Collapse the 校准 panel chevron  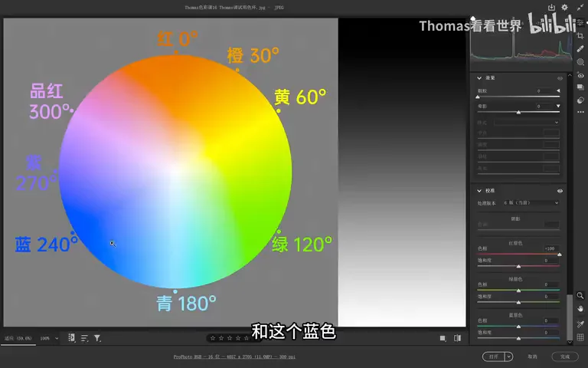click(x=479, y=191)
